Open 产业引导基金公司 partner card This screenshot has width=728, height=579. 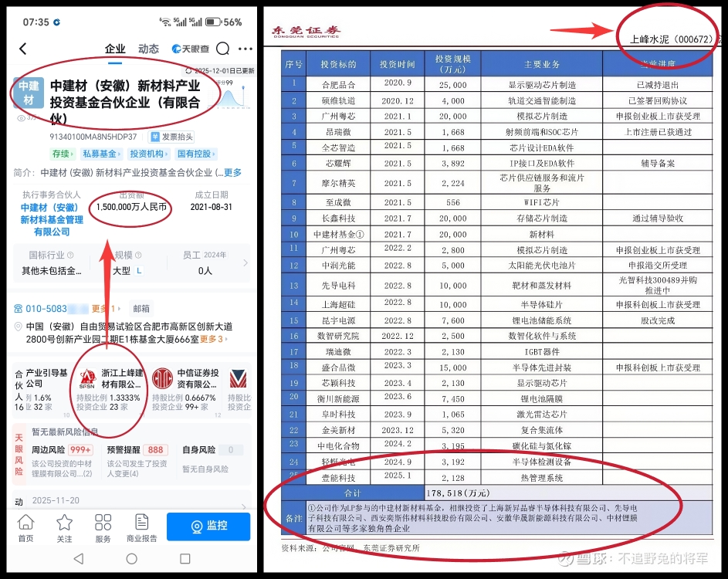[41, 390]
